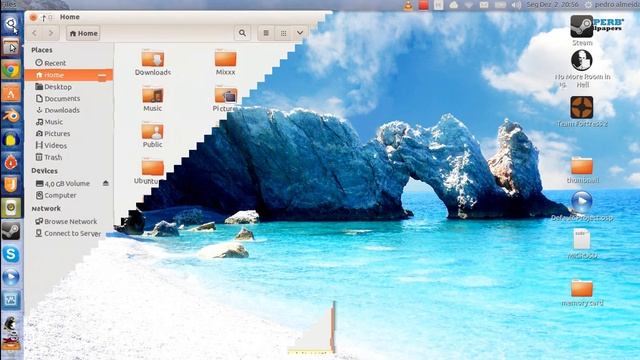Click the search button in Files toolbar
The image size is (640, 360).
point(242,33)
